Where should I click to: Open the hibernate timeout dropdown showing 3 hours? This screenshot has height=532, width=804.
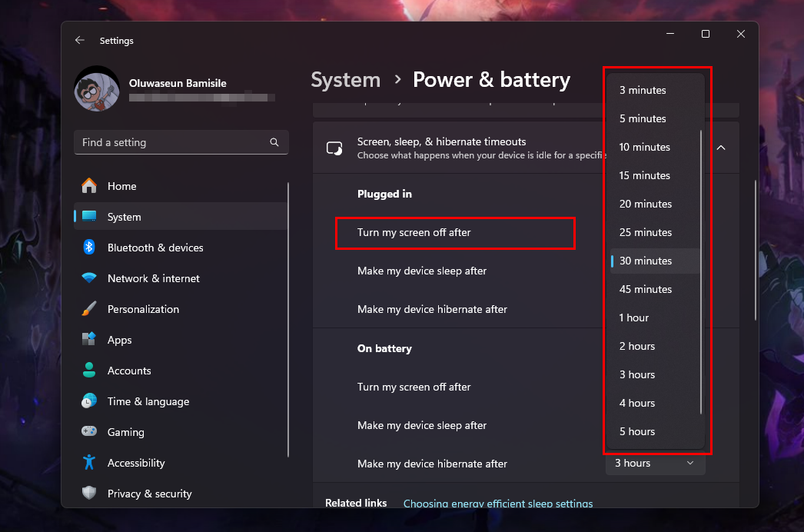pyautogui.click(x=654, y=464)
